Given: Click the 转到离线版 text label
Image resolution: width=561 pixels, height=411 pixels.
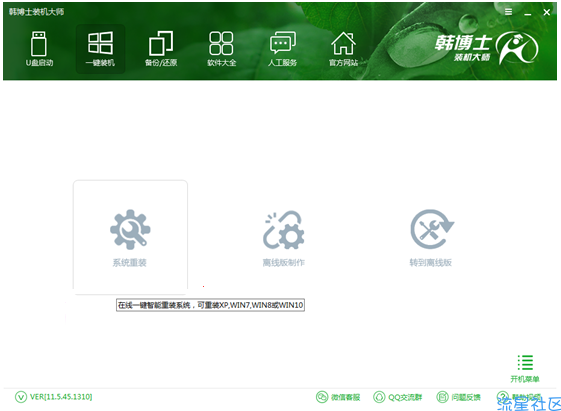Looking at the screenshot, I should (431, 263).
